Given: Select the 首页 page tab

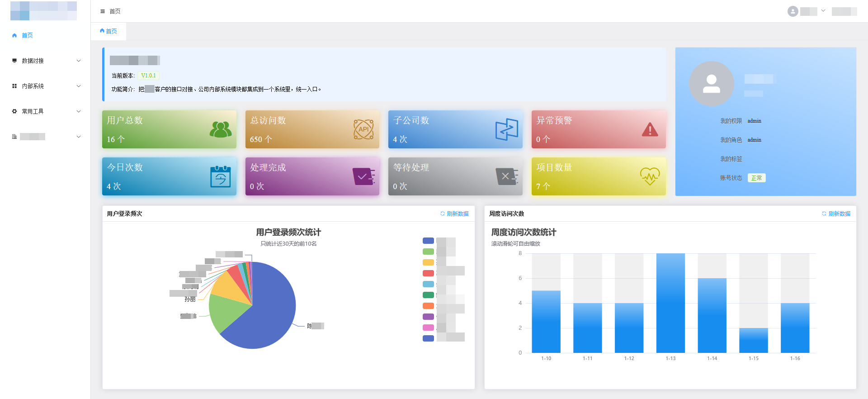Looking at the screenshot, I should 108,31.
